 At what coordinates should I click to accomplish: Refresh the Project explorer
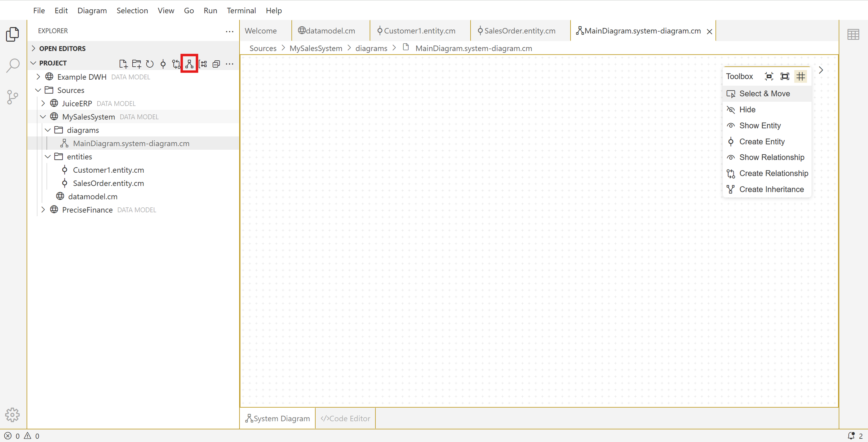[x=150, y=64]
